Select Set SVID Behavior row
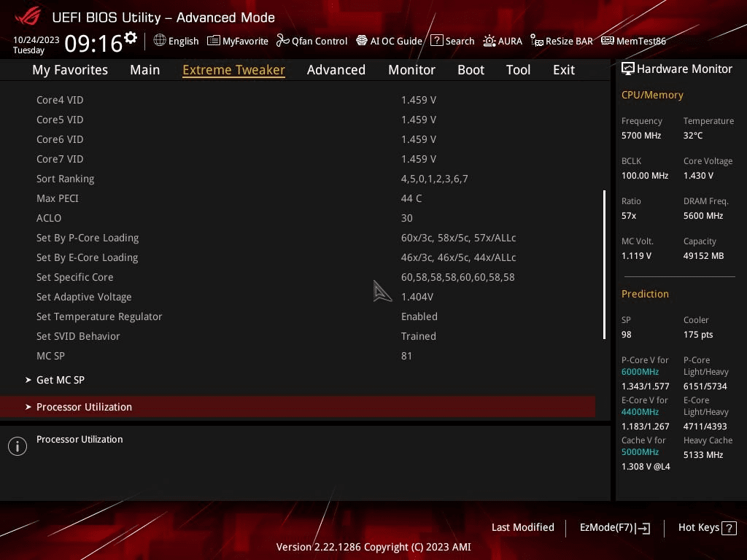The width and height of the screenshot is (747, 560). point(298,336)
